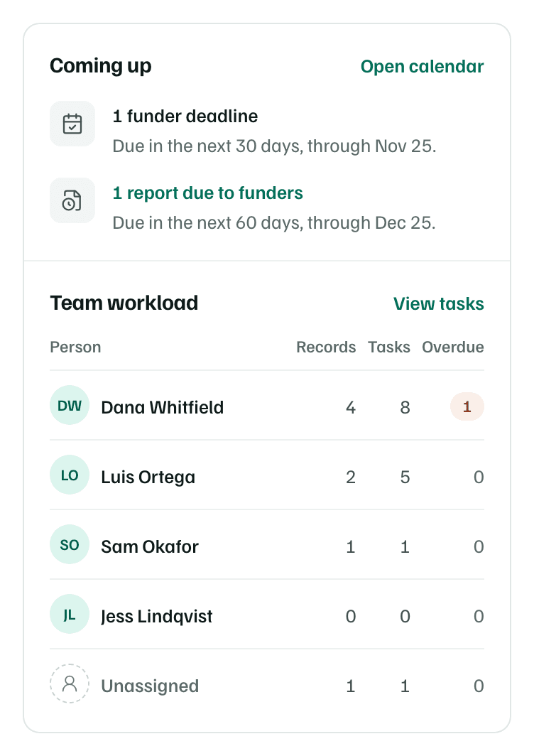Click Dana Whitfield's tasks count 8
This screenshot has height=756, width=534.
pyautogui.click(x=405, y=408)
